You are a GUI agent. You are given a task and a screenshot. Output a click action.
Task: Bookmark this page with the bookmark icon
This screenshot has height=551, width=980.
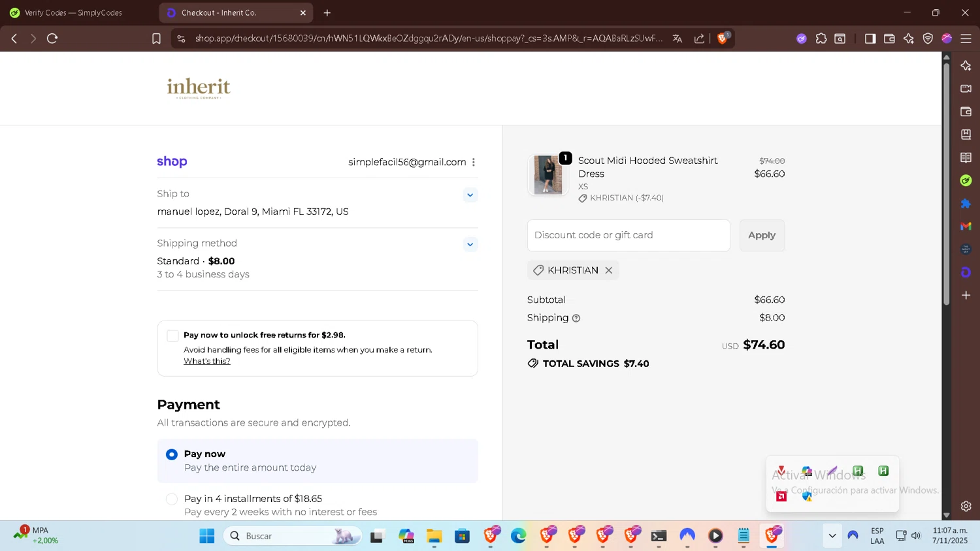tap(156, 39)
